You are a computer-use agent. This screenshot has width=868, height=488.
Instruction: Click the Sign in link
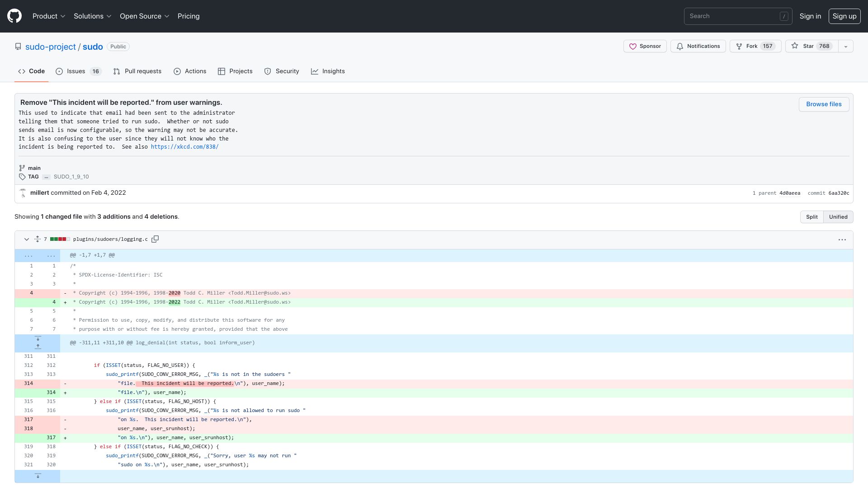[x=810, y=16]
